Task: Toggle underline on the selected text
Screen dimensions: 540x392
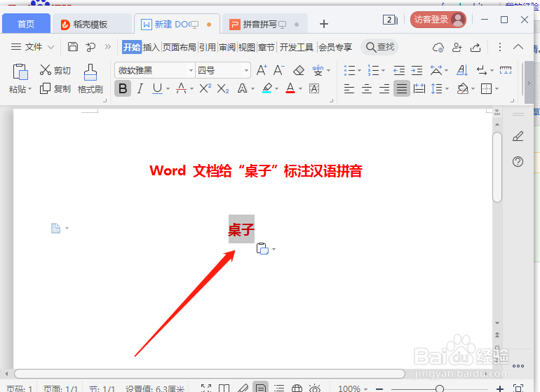Action: click(157, 89)
